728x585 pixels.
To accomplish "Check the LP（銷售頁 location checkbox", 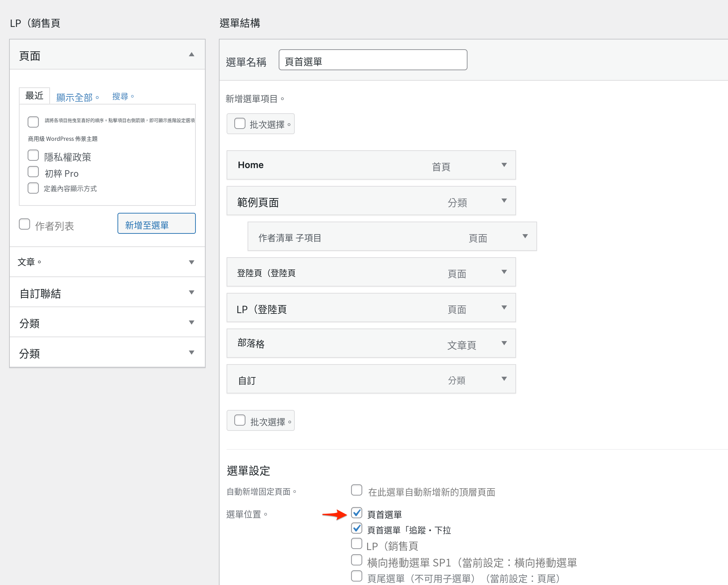I will [357, 543].
